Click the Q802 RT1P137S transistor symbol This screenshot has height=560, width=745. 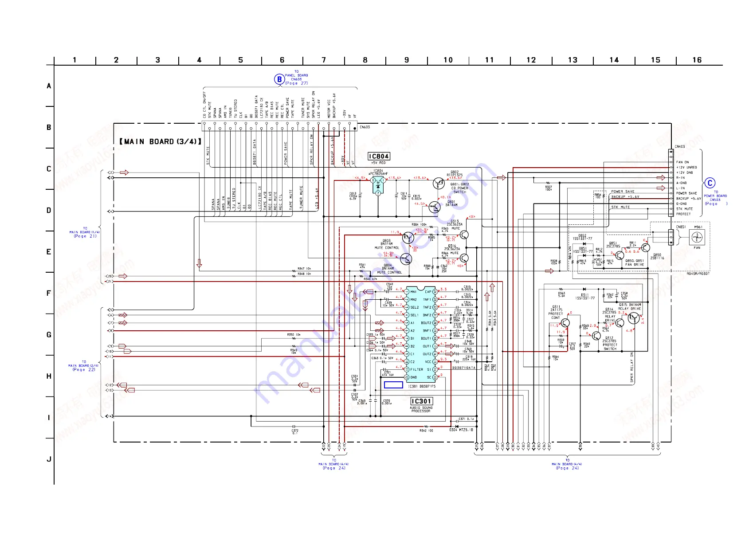pos(438,183)
